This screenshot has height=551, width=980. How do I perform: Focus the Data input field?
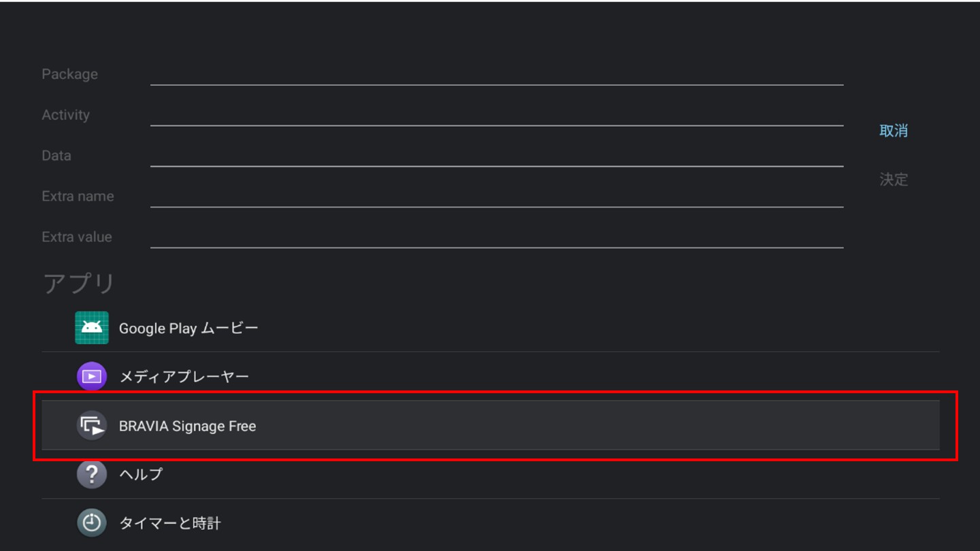(497, 156)
